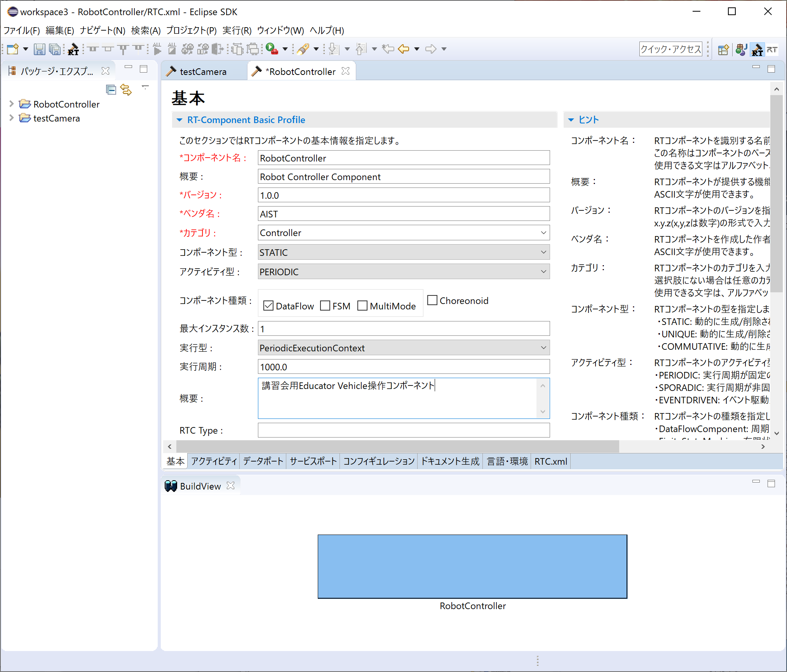Click the yellow Back navigation arrow
787x672 pixels.
[404, 49]
